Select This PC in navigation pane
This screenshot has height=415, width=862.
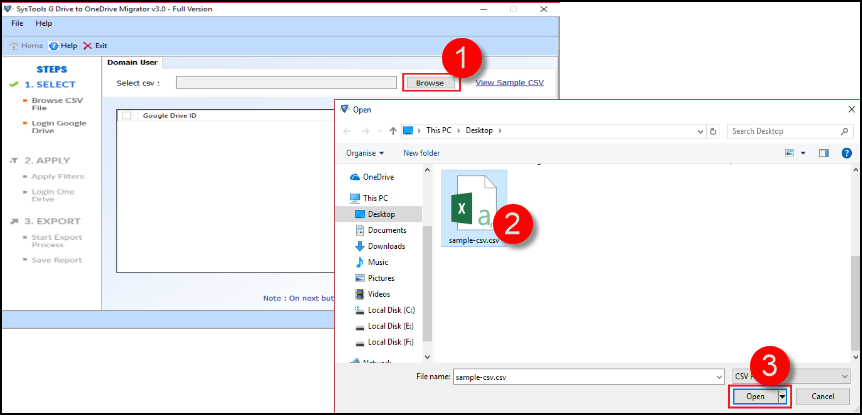pyautogui.click(x=369, y=198)
